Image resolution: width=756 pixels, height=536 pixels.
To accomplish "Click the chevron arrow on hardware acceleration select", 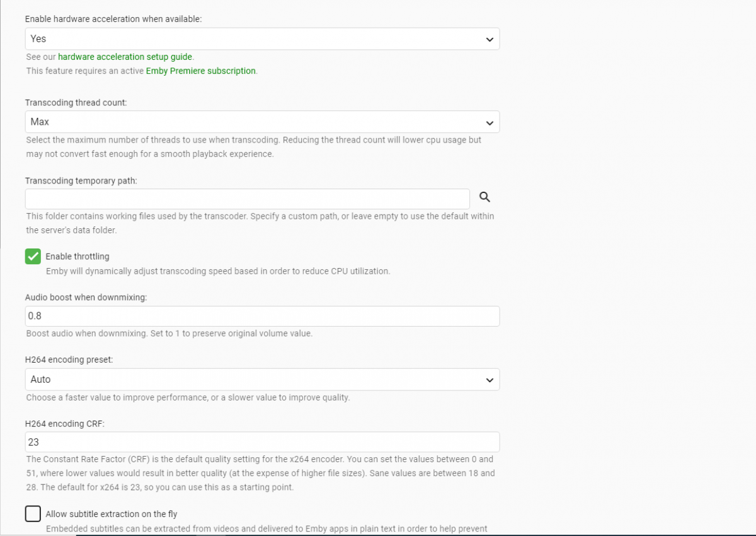I will (x=490, y=39).
